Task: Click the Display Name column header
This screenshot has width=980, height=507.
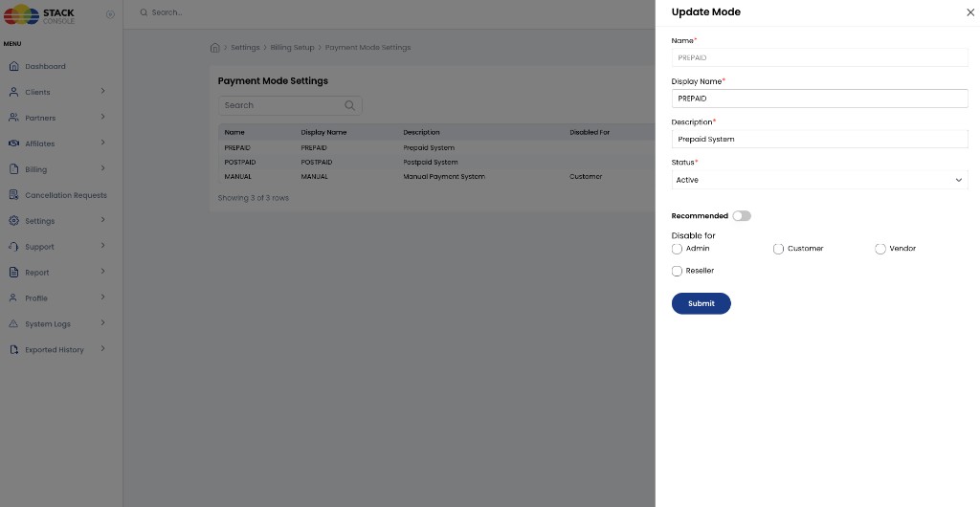Action: (x=323, y=132)
